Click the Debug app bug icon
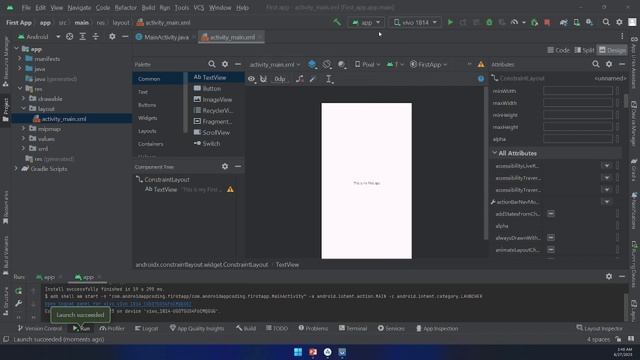The height and width of the screenshot is (360, 640). [489, 22]
